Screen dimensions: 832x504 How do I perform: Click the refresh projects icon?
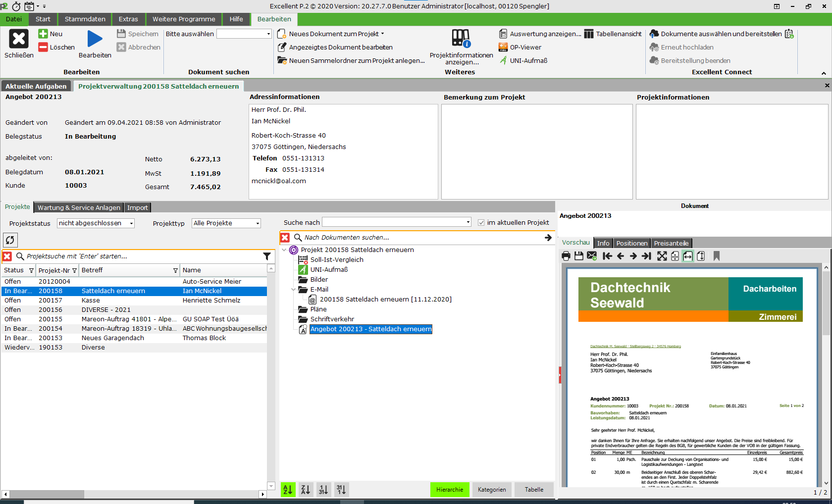coord(10,240)
